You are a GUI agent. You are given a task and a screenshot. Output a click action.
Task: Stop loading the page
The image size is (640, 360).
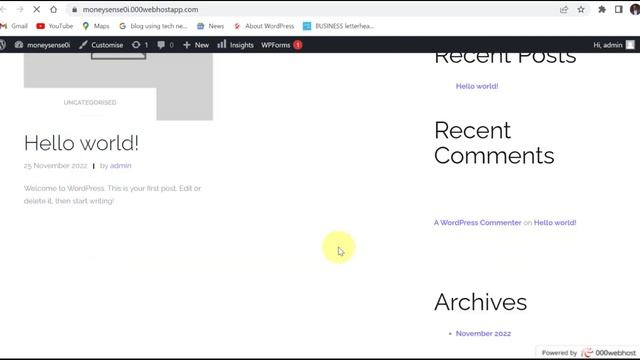click(36, 9)
